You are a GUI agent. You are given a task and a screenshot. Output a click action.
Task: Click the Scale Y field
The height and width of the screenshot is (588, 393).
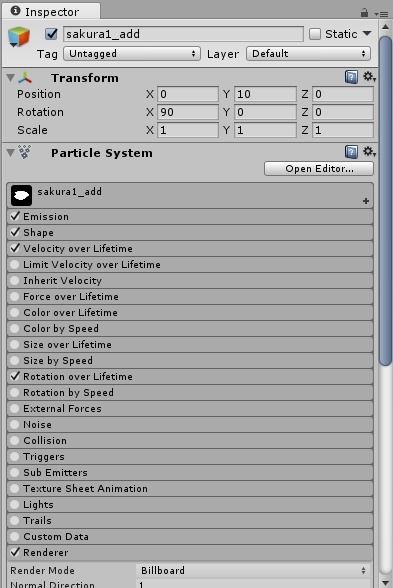point(265,130)
